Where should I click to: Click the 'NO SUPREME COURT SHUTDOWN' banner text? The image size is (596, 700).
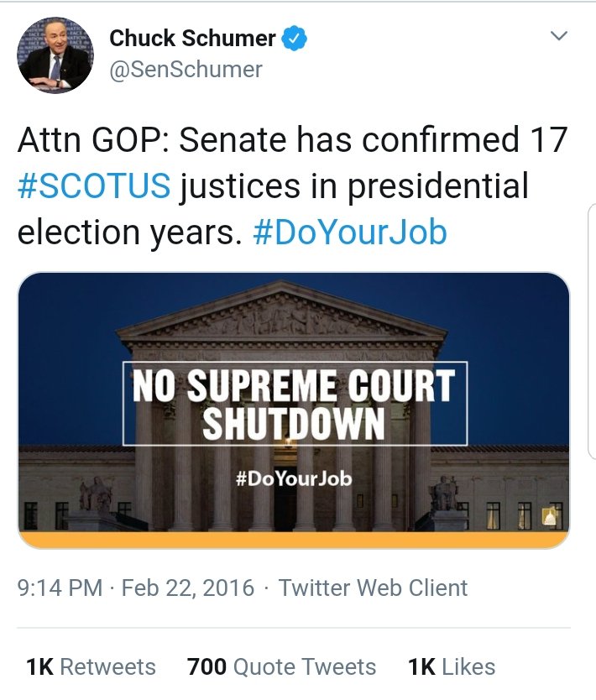coord(294,403)
